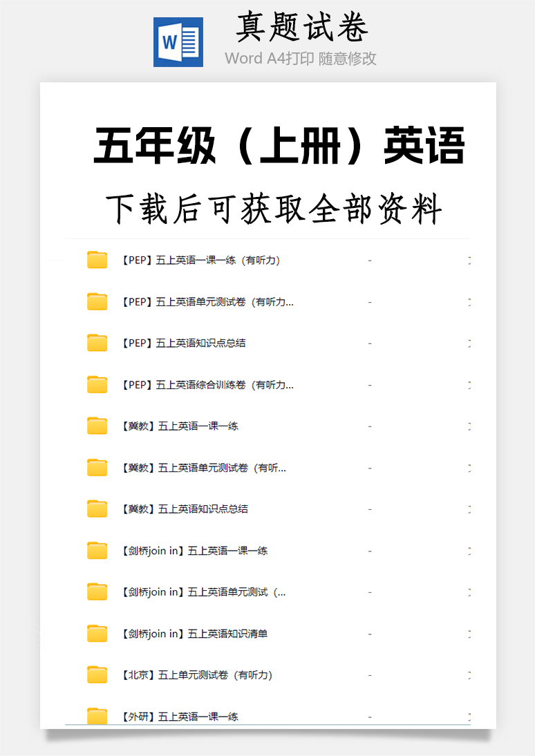The height and width of the screenshot is (756, 535).
Task: Open folder icon for 【冀教】五上英语一课一练
Action: click(x=97, y=426)
